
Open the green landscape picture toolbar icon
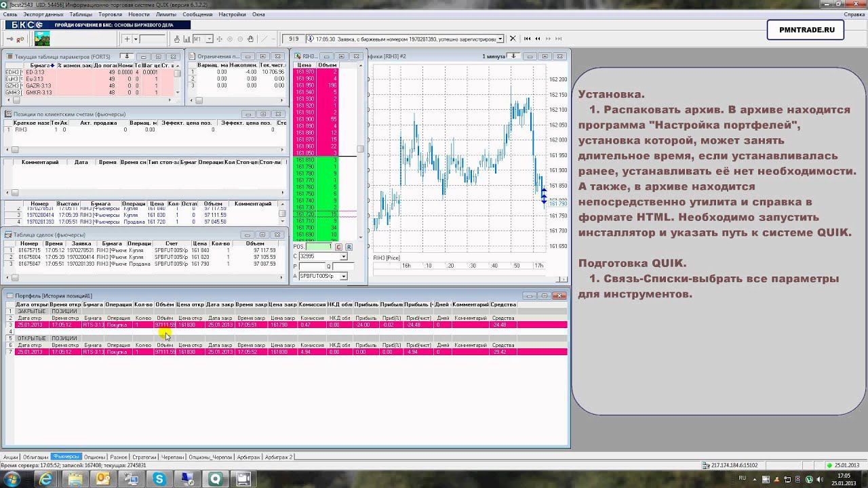(41, 39)
